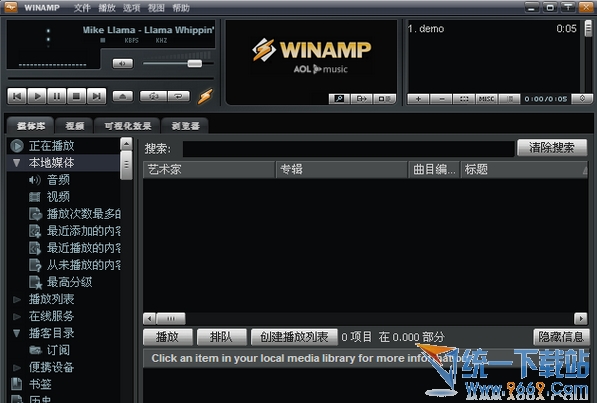The height and width of the screenshot is (403, 597).
Task: Toggle repeat playback mode
Action: tap(178, 96)
